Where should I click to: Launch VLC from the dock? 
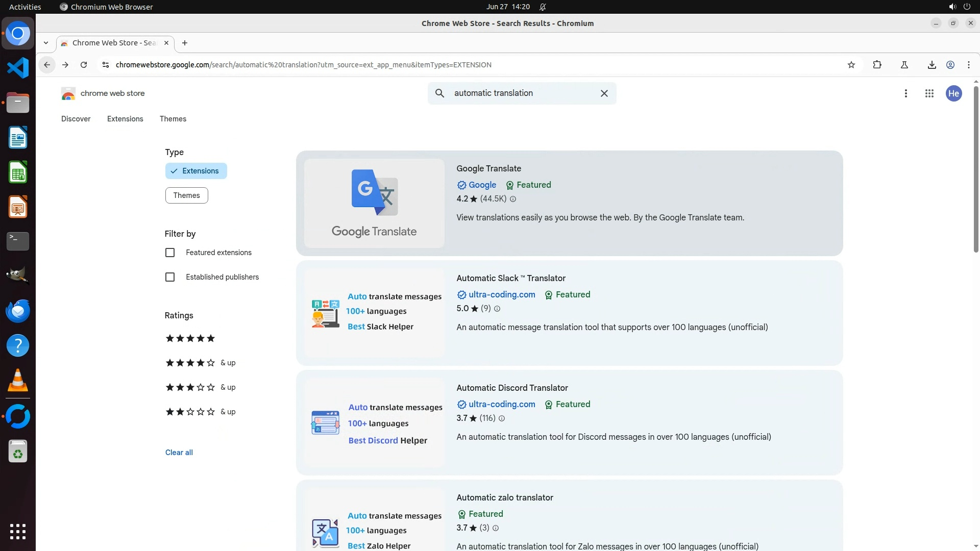click(18, 381)
